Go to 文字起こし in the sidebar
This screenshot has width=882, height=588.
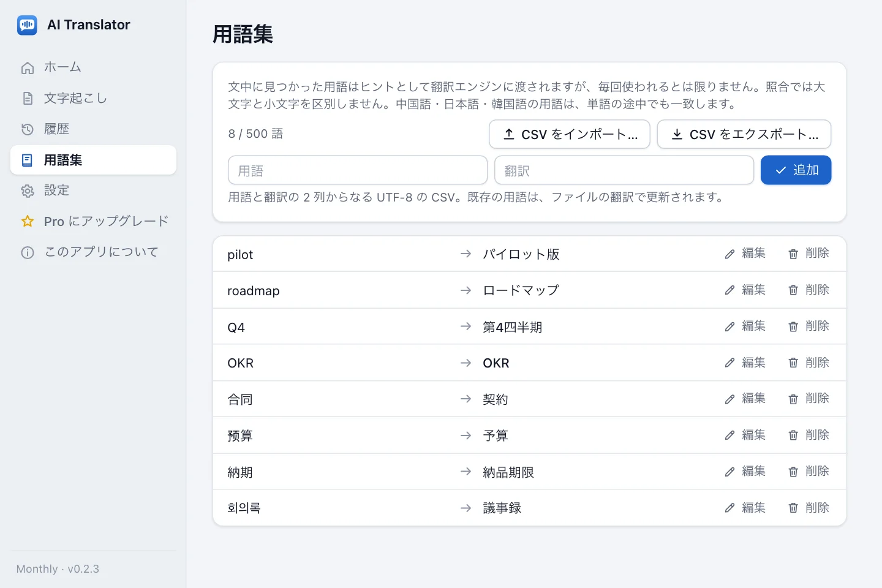(93, 98)
